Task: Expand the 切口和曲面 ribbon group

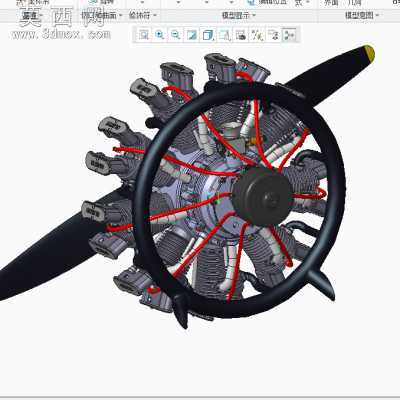Action: pyautogui.click(x=102, y=15)
